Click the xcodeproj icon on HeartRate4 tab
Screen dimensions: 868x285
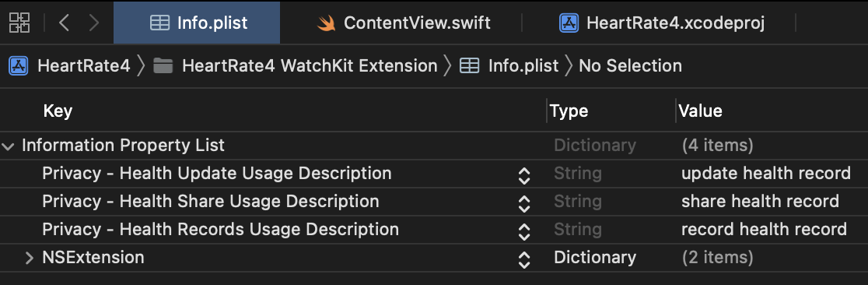click(569, 23)
